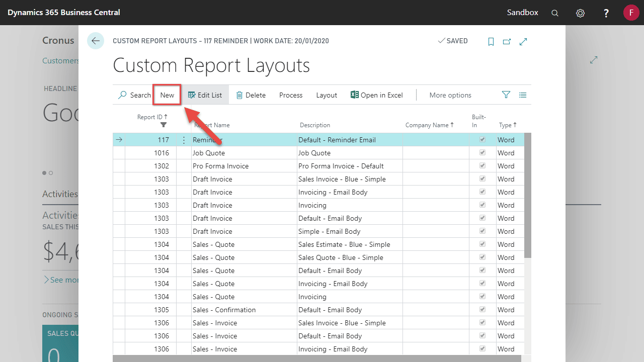This screenshot has height=362, width=644.
Task: Sort by Company Name column header
Action: coord(429,125)
